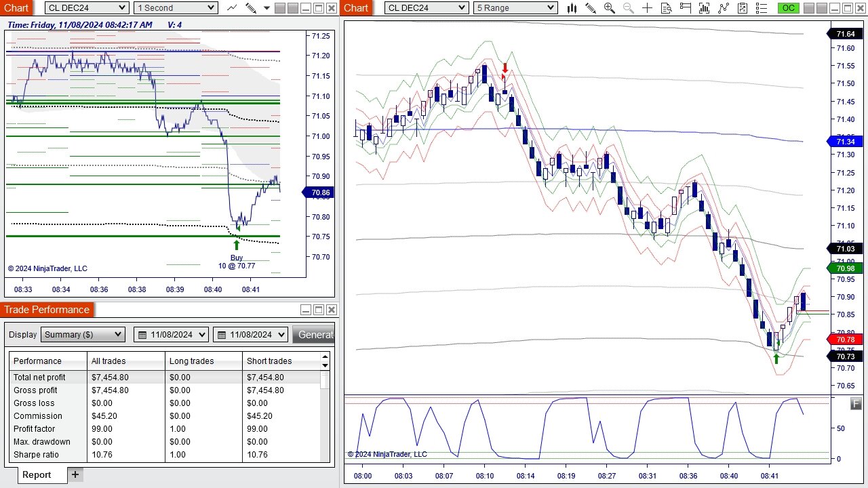Open drawing tools pencil in left chart

tap(251, 8)
